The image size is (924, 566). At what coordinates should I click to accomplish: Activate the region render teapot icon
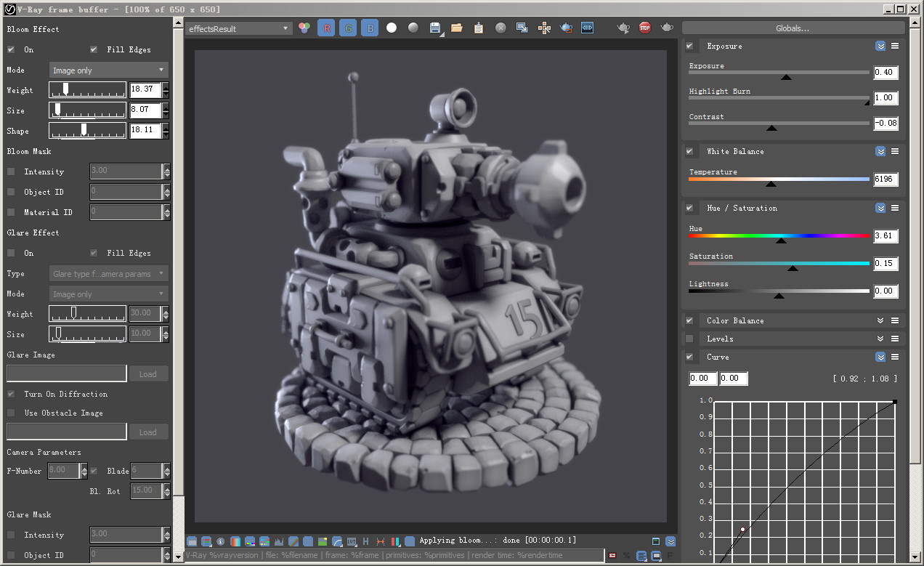pos(566,28)
